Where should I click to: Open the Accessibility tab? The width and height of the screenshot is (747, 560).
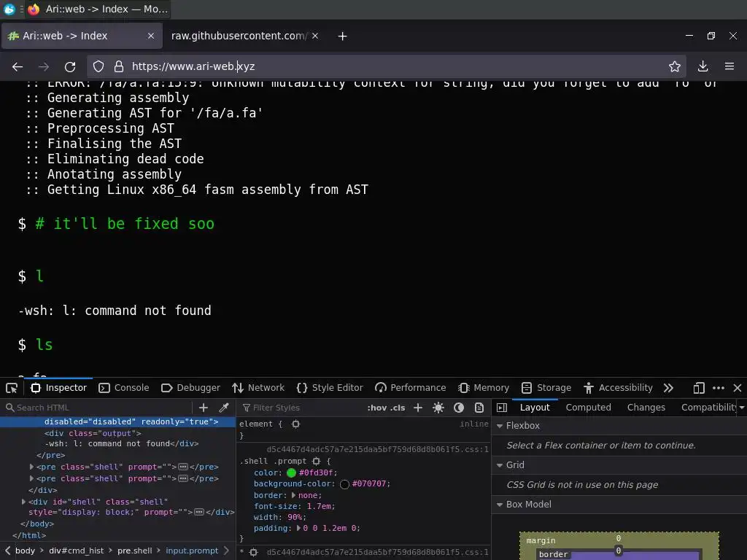618,388
